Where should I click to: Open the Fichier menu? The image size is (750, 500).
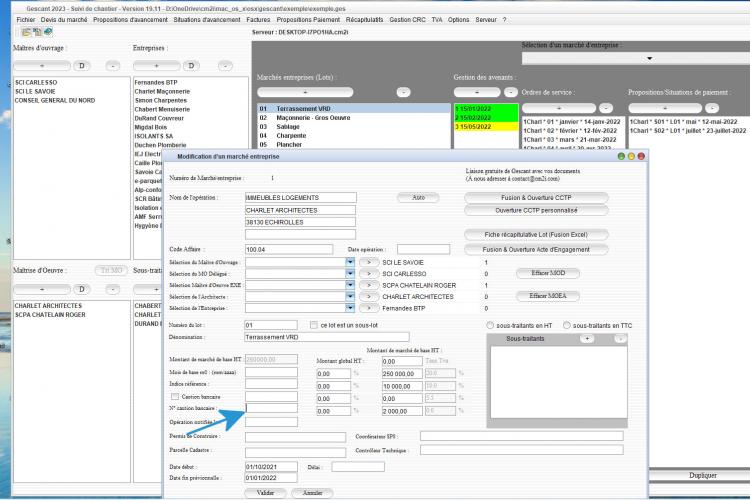26,20
